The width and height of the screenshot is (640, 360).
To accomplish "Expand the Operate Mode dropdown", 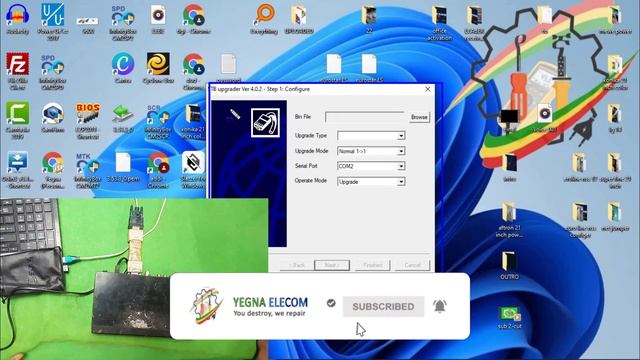I will [x=401, y=182].
